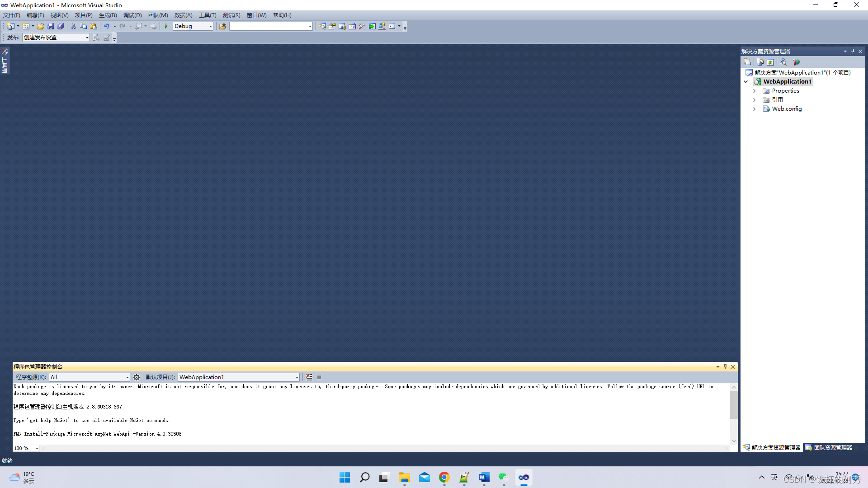Click the Undo arrow icon
Screen dimensions: 868x488
[x=107, y=26]
